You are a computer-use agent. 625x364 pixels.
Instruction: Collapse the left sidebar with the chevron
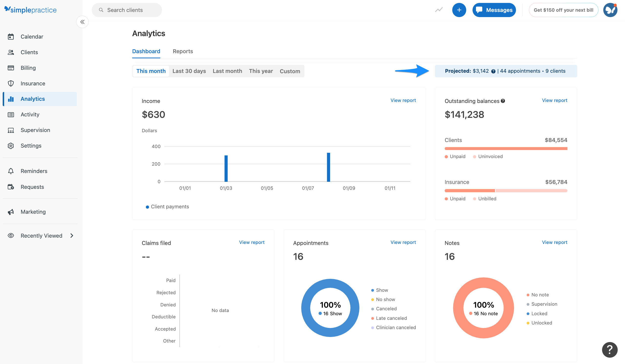click(82, 22)
